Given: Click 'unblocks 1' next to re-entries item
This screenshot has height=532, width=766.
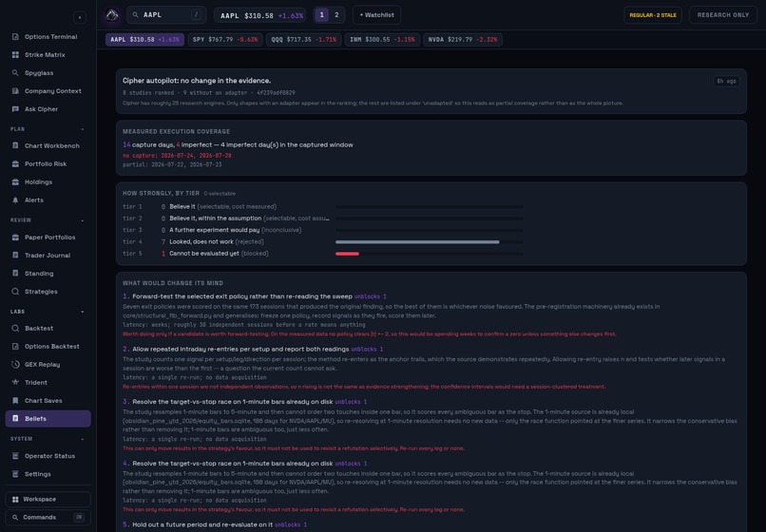Looking at the screenshot, I should [x=367, y=350].
